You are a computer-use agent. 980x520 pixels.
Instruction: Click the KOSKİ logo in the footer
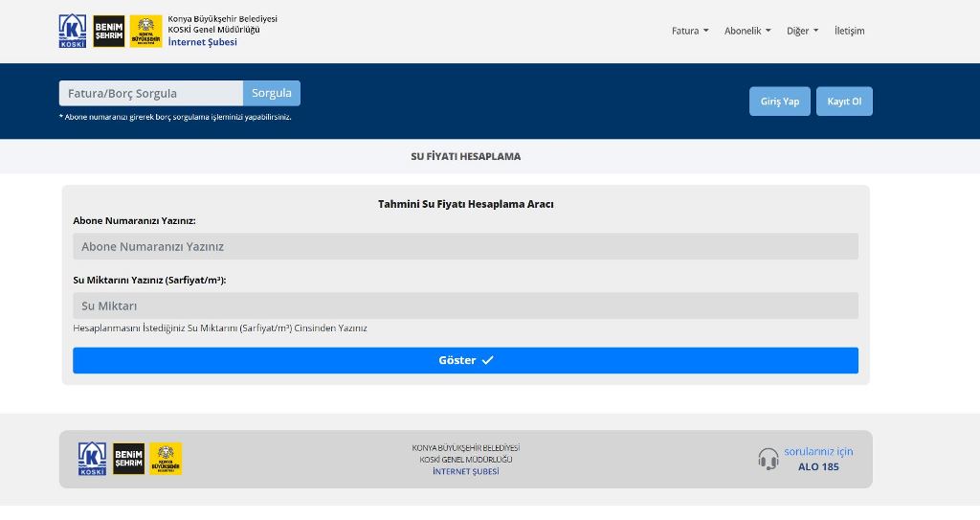(93, 459)
